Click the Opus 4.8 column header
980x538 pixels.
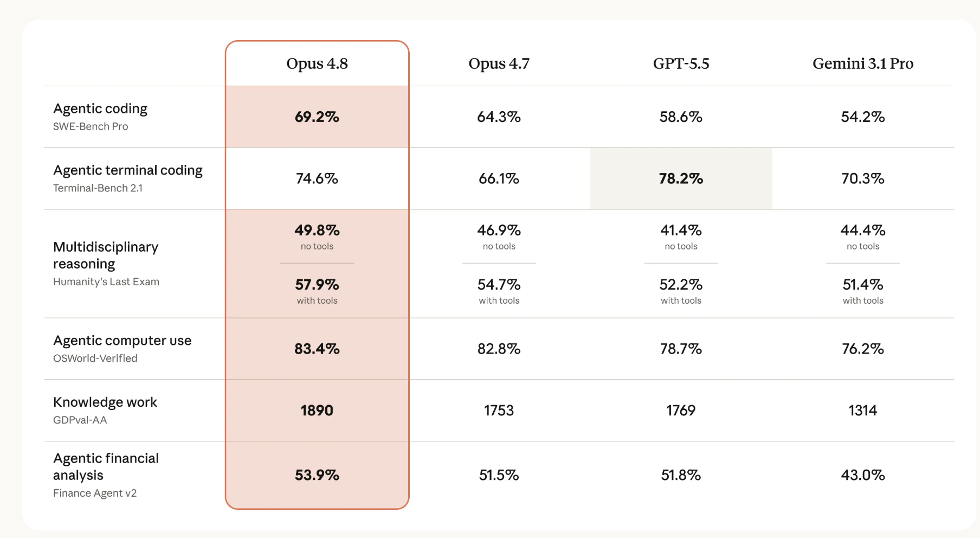(317, 63)
